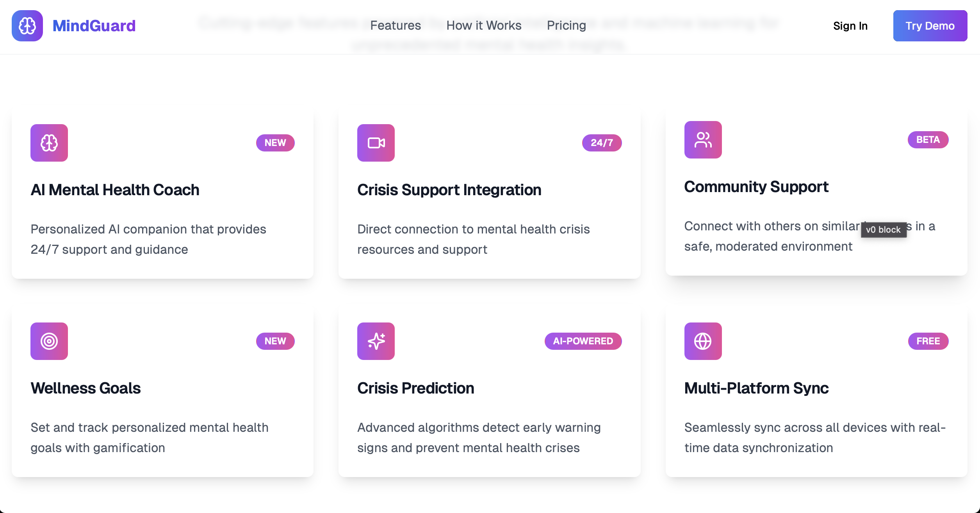The height and width of the screenshot is (513, 980).
Task: Click the people icon on Community Support card
Action: (702, 140)
